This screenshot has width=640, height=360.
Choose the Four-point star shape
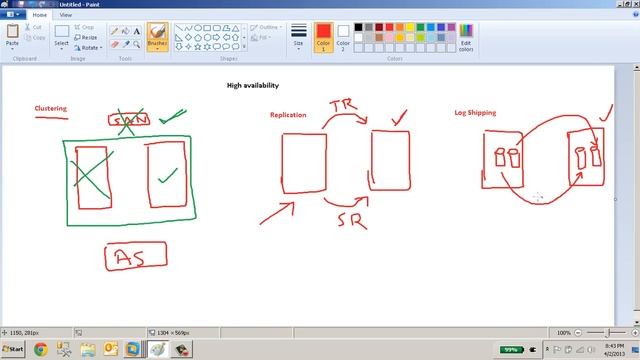pos(188,47)
